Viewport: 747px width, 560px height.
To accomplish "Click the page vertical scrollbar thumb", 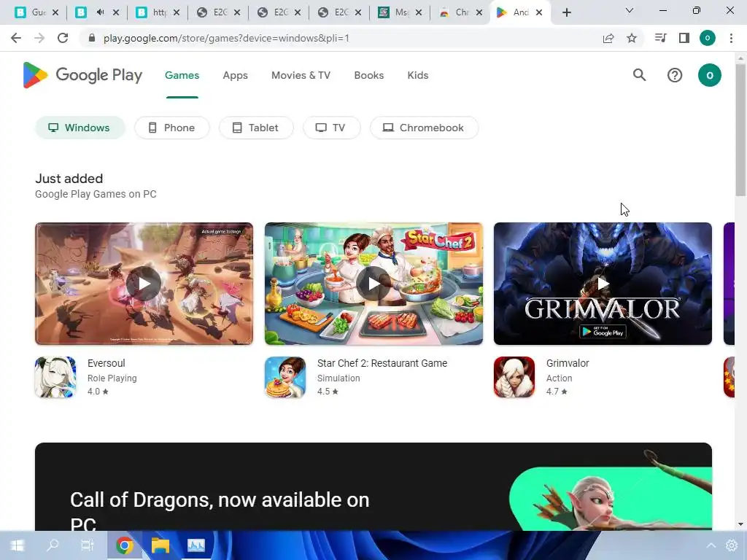I will pos(740,128).
